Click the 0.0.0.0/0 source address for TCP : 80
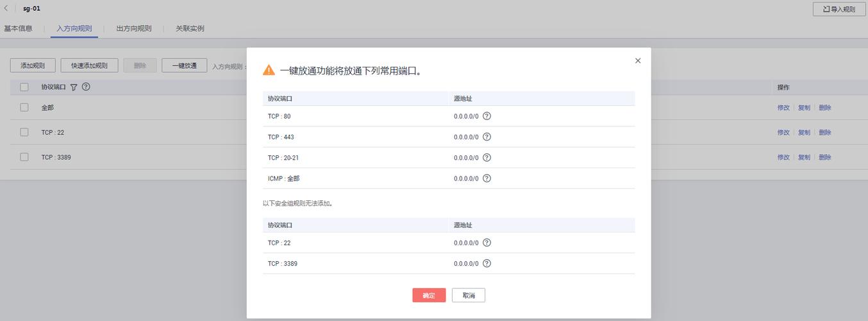This screenshot has height=321, width=868. [x=466, y=116]
